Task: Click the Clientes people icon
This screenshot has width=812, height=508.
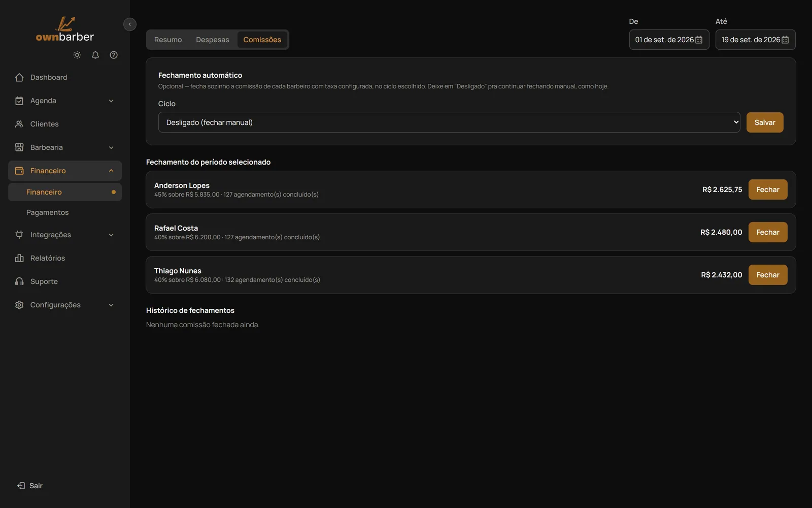Action: coord(19,124)
